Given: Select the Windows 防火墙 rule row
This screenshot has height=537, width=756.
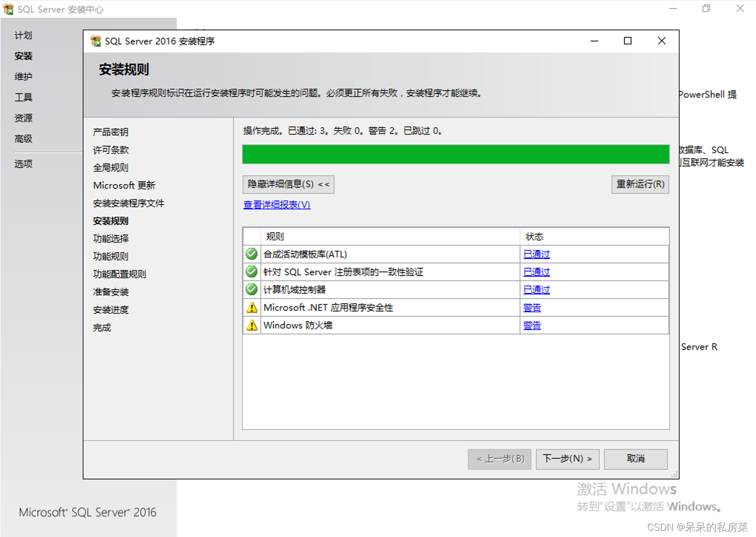Looking at the screenshot, I should pyautogui.click(x=456, y=325).
